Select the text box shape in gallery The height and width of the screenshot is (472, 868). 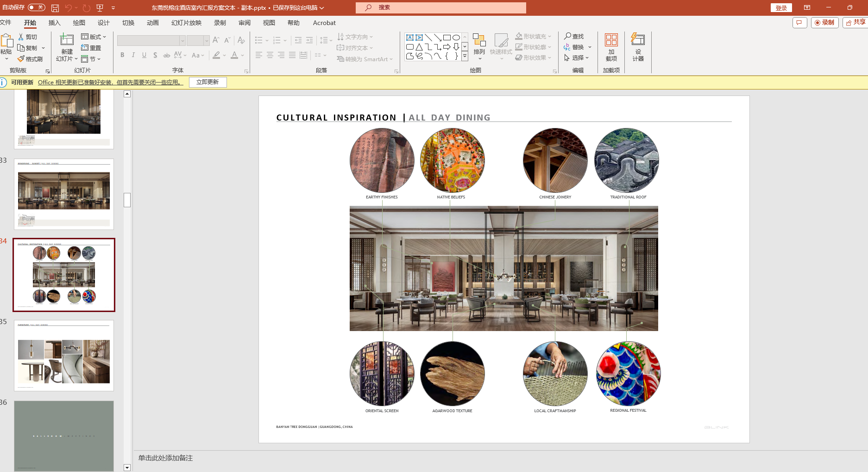click(x=410, y=38)
